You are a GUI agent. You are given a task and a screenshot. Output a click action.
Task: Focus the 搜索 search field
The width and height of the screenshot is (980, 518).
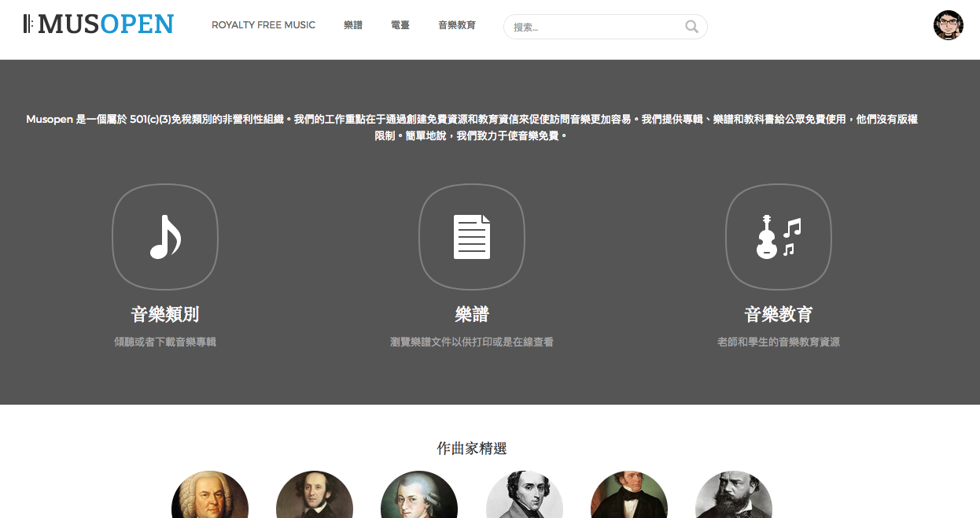click(606, 27)
